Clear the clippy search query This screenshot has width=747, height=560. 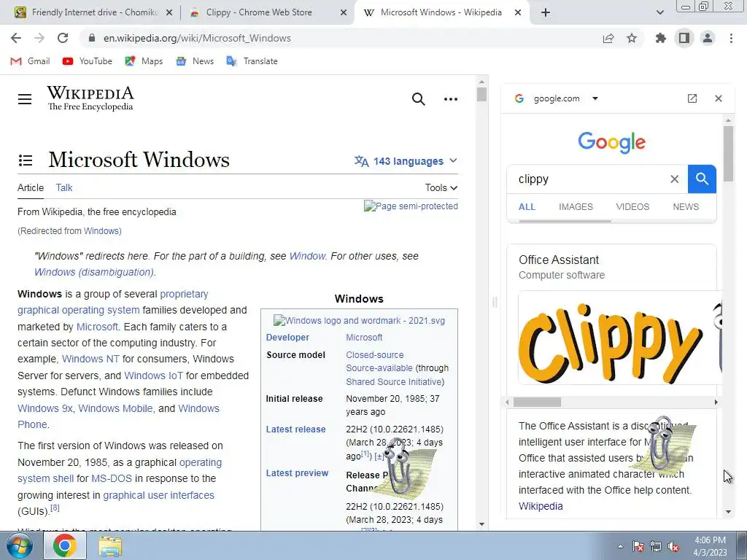(x=675, y=179)
